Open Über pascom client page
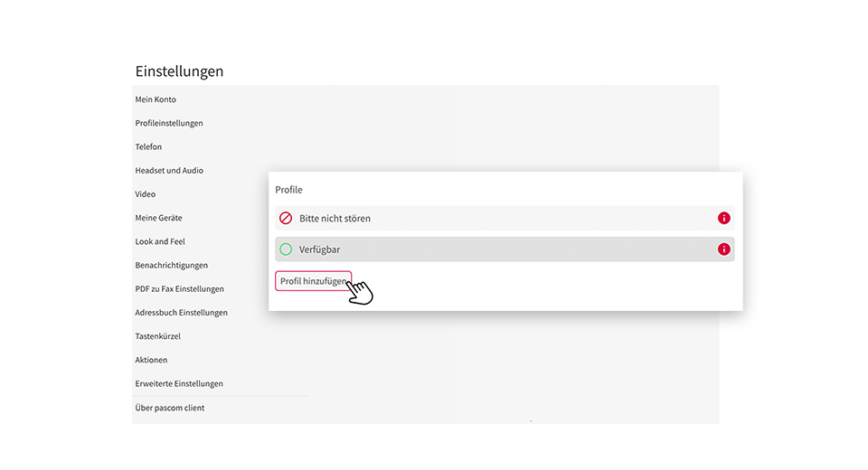 [x=169, y=408]
